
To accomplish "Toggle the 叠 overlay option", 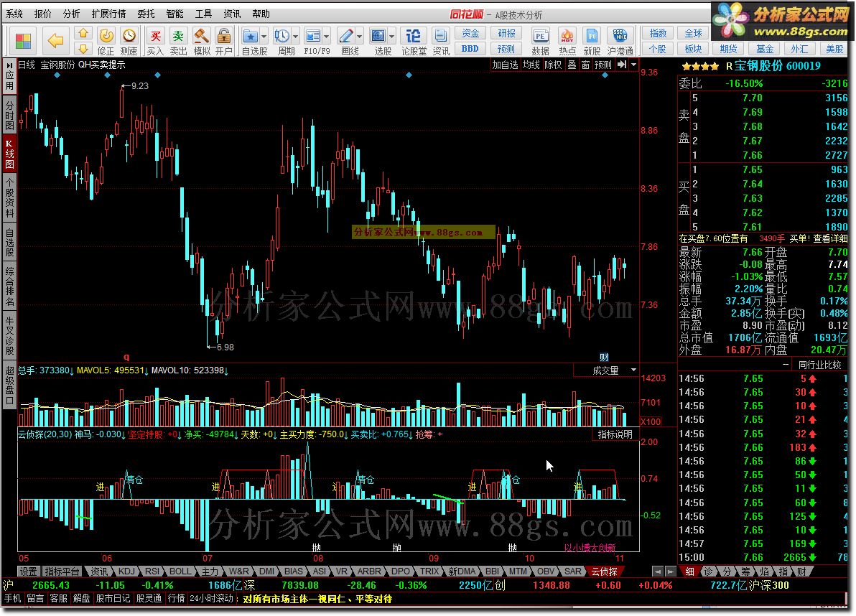I will (572, 65).
